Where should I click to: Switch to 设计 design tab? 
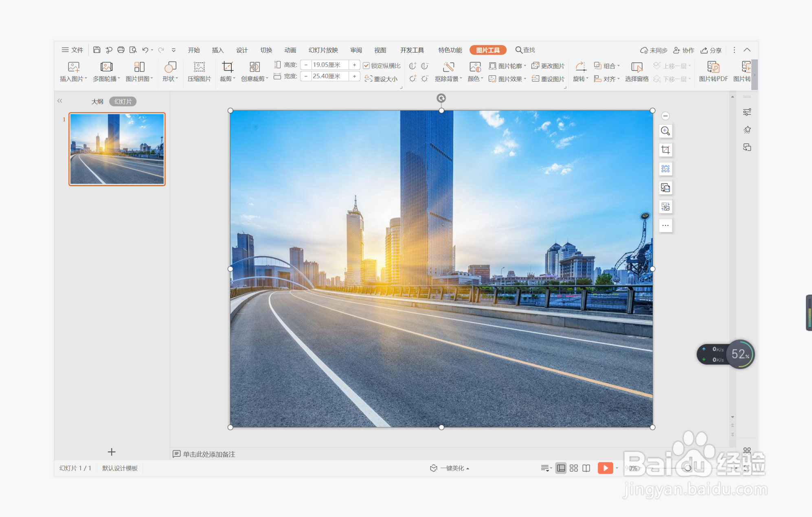(x=242, y=50)
